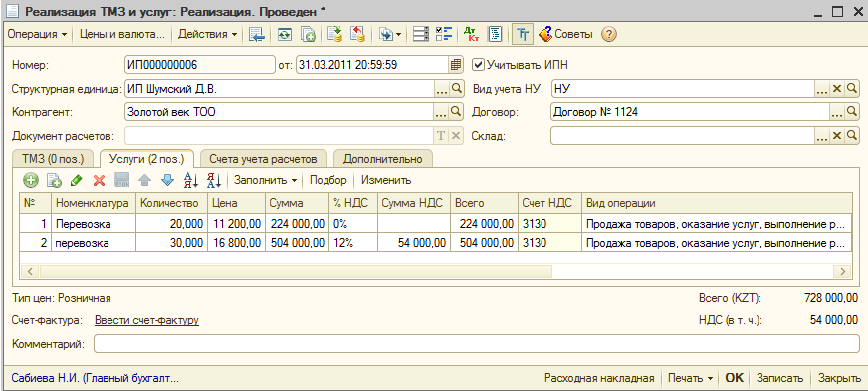The height and width of the screenshot is (391, 868).
Task: Edit current row with pencil icon
Action: pyautogui.click(x=77, y=180)
